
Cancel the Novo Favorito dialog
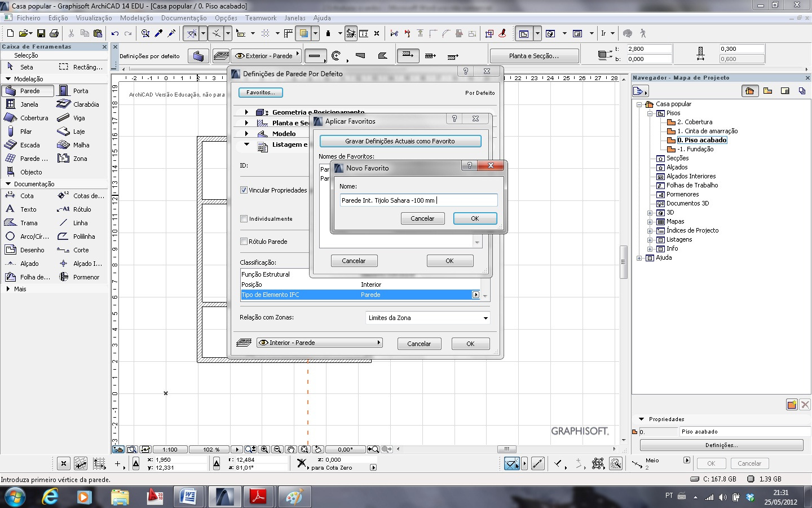pos(422,218)
